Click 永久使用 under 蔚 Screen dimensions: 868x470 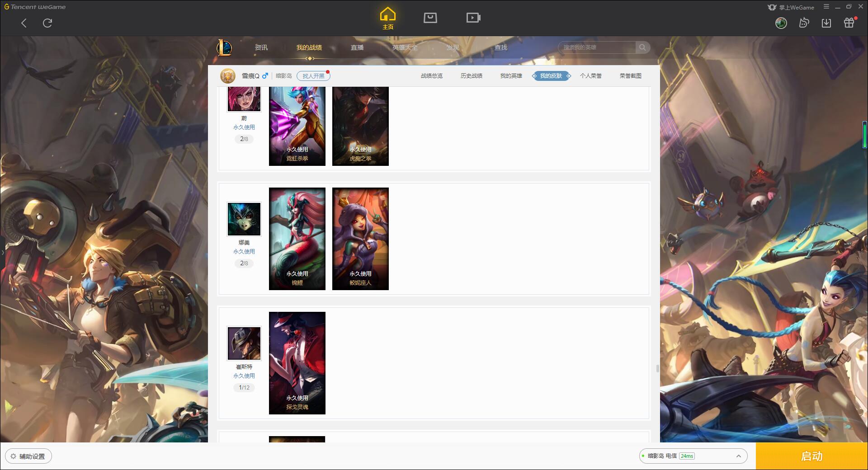[244, 127]
